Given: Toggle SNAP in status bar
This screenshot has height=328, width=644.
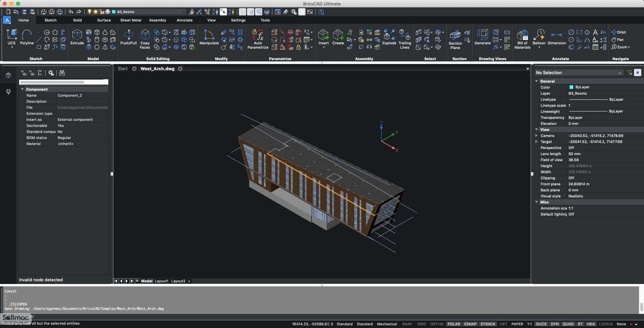Looking at the screenshot, I should pos(407,324).
